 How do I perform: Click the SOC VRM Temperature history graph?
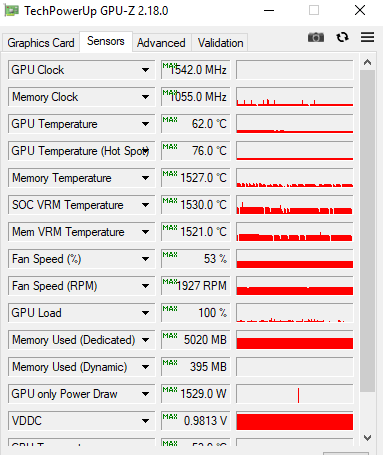click(295, 205)
